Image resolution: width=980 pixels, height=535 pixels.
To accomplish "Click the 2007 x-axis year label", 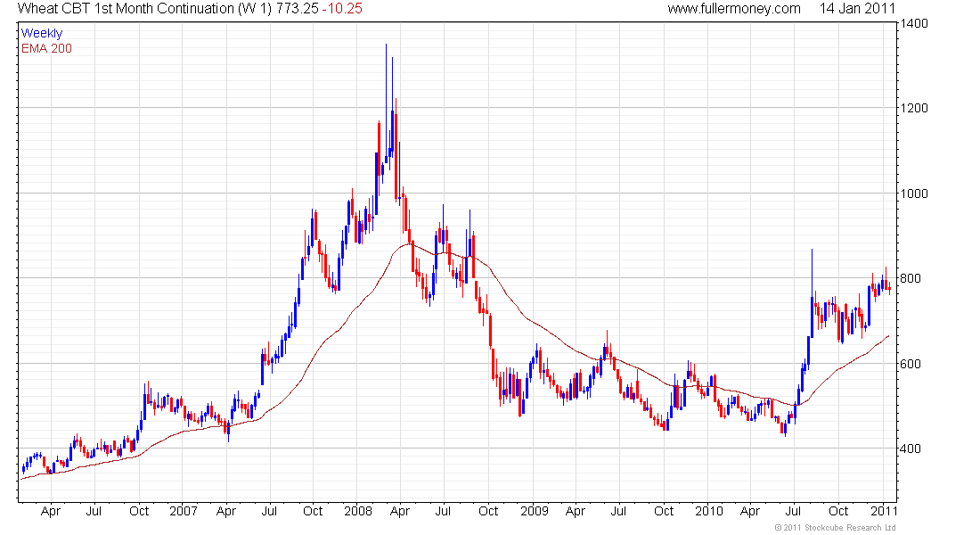I will pyautogui.click(x=184, y=511).
